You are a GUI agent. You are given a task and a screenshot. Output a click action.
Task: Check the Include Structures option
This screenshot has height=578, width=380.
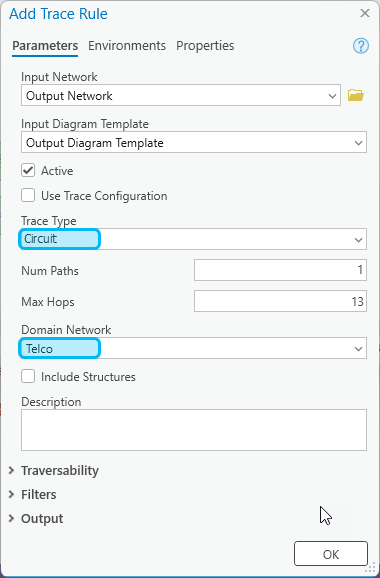pyautogui.click(x=28, y=376)
